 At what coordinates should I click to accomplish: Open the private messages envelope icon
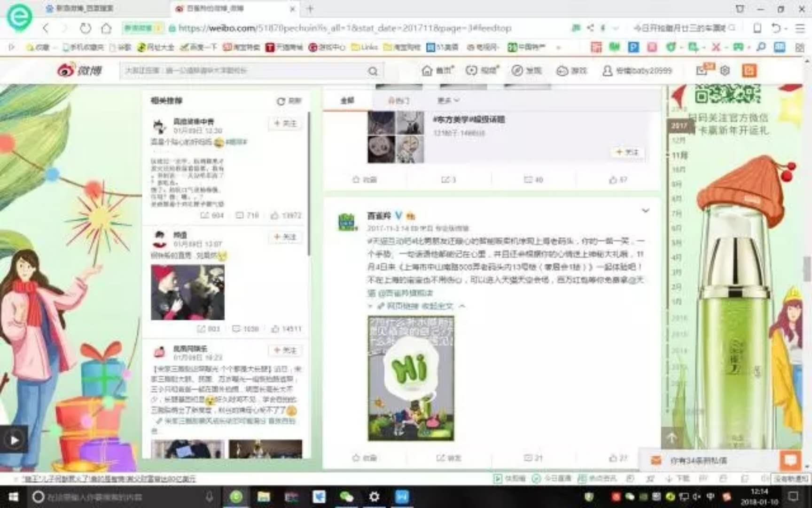click(x=700, y=70)
